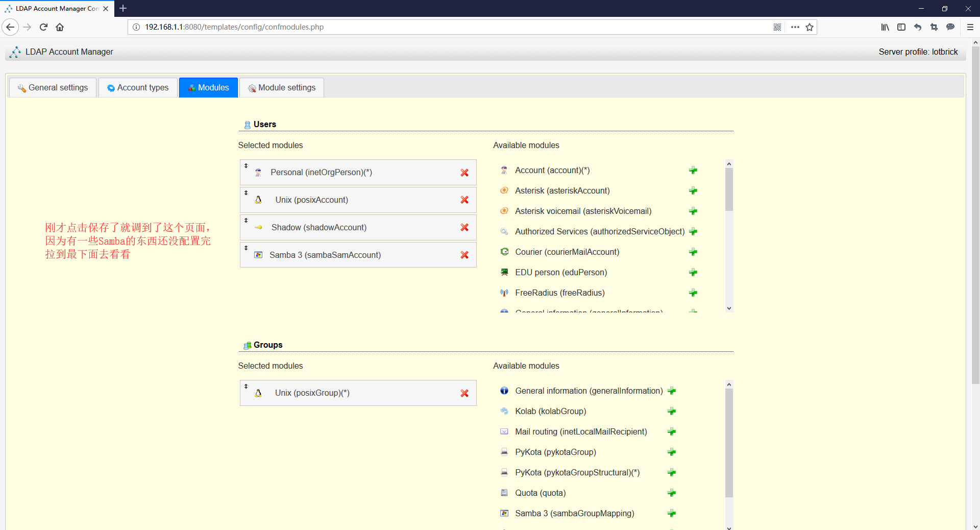Click Unix (posixAccount) module text

coord(311,200)
